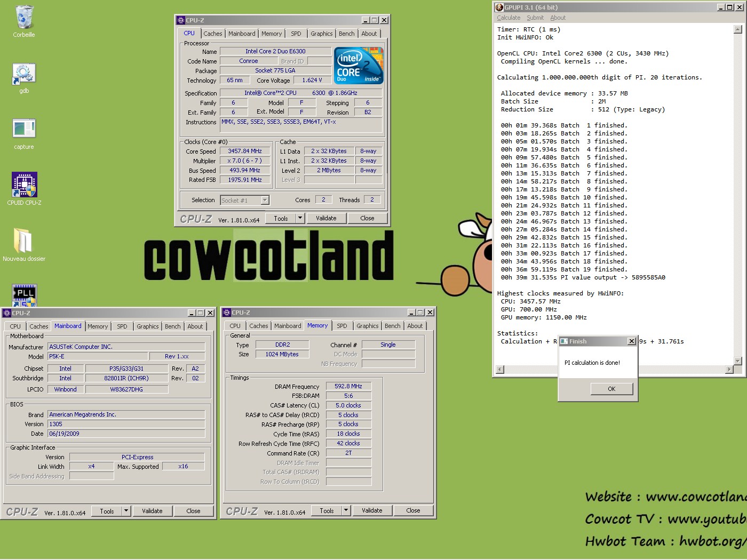Select the capture desktop icon
Image resolution: width=747 pixels, height=560 pixels.
24,129
